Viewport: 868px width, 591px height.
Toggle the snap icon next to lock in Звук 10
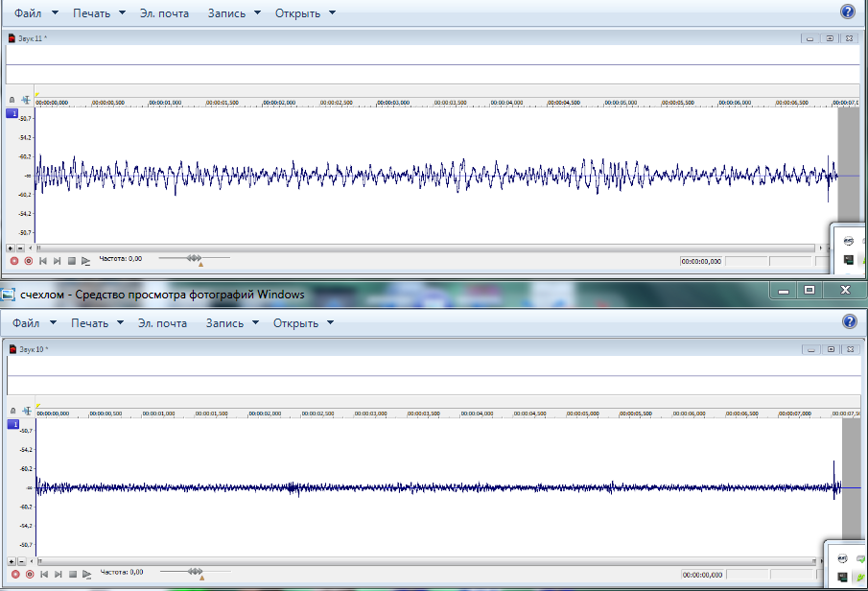click(x=27, y=411)
